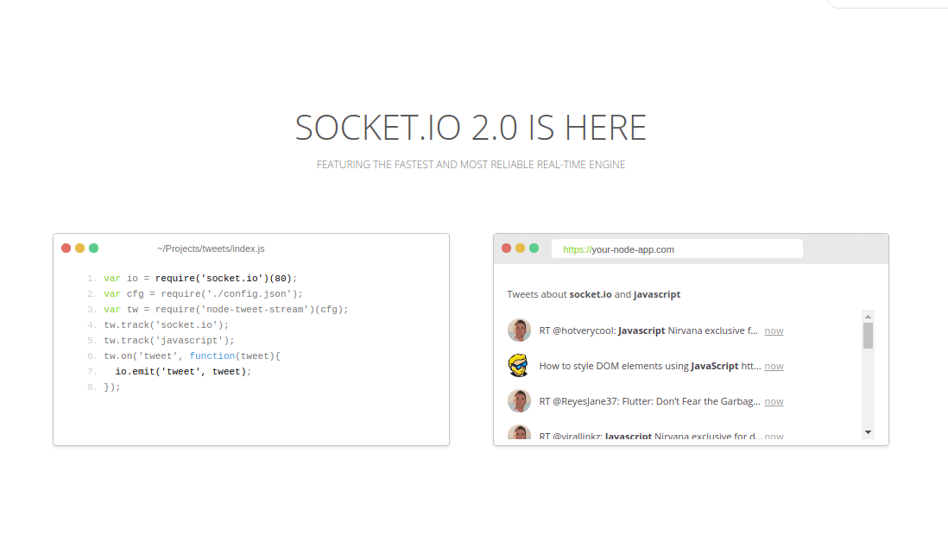Image resolution: width=948 pixels, height=560 pixels.
Task: Click the green dot in the browser mockup window
Action: (534, 249)
